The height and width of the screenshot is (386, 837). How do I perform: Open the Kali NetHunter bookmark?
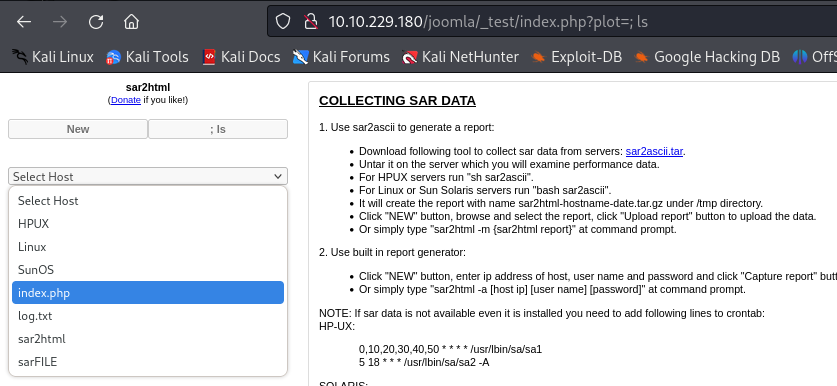pos(460,57)
